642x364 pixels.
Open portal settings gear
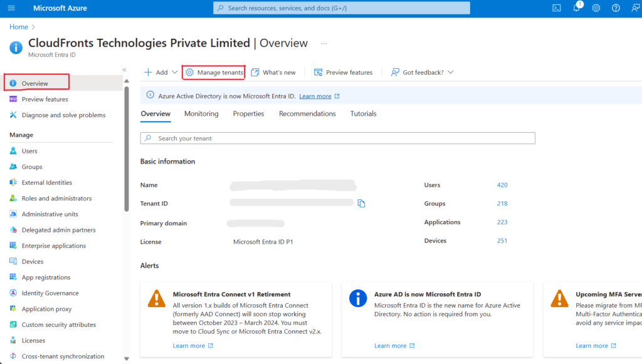click(596, 8)
